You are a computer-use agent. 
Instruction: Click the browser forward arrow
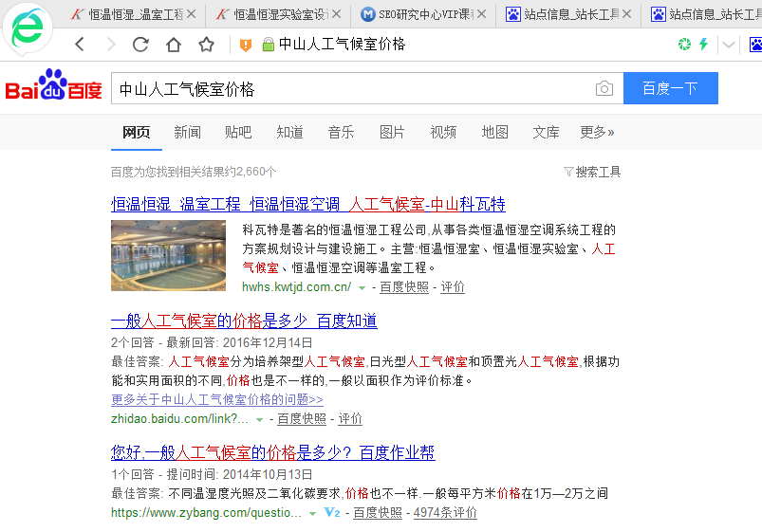click(111, 45)
